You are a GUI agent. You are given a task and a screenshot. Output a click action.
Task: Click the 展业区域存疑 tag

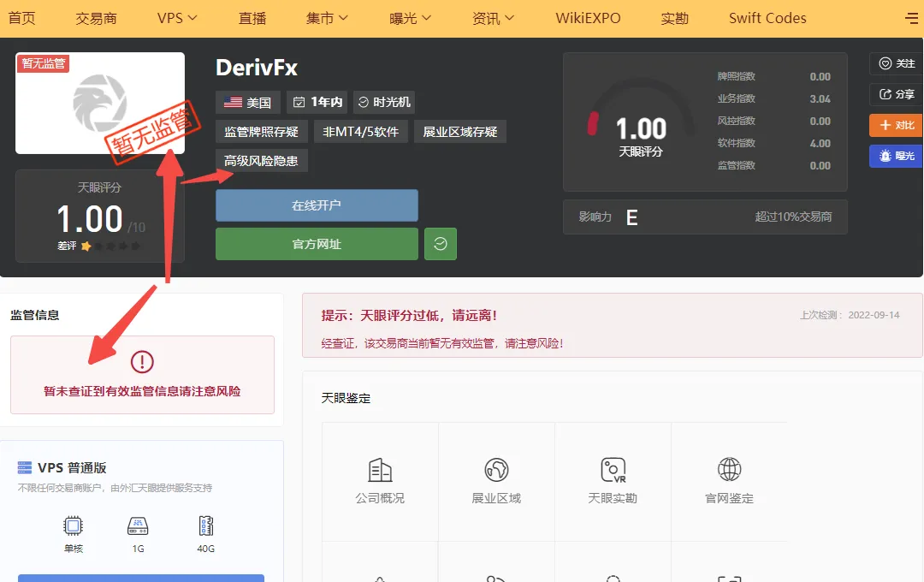[460, 132]
